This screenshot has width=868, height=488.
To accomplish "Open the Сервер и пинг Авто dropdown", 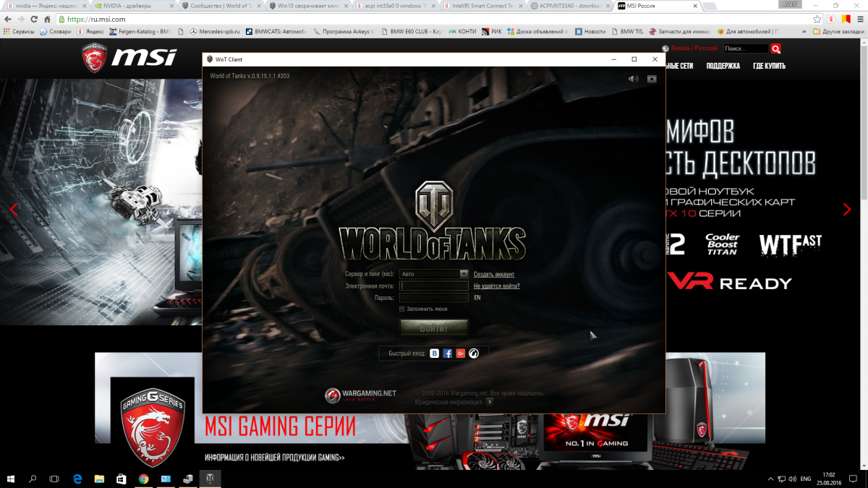I will (434, 274).
